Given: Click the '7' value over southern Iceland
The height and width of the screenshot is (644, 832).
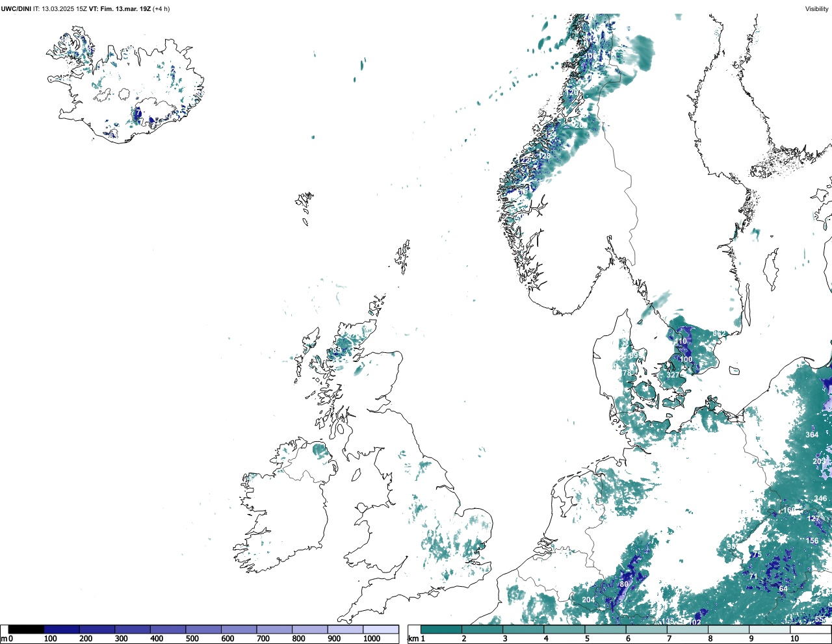Looking at the screenshot, I should (138, 113).
